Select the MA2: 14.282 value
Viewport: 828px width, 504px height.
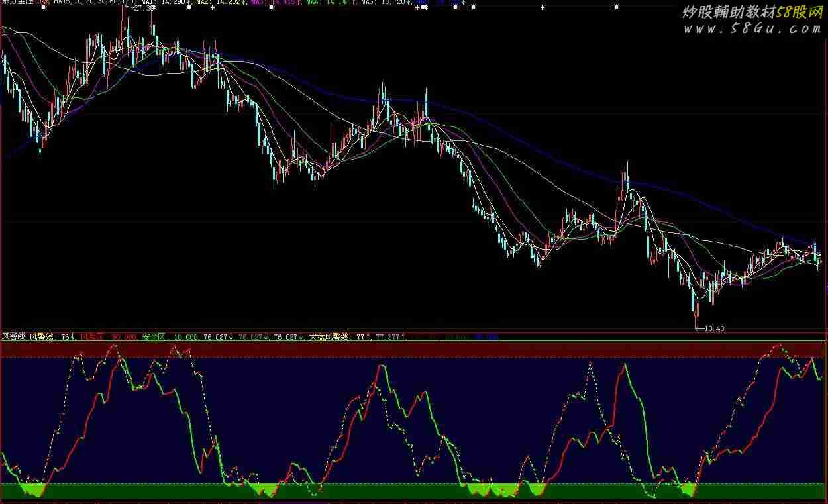pyautogui.click(x=220, y=2)
